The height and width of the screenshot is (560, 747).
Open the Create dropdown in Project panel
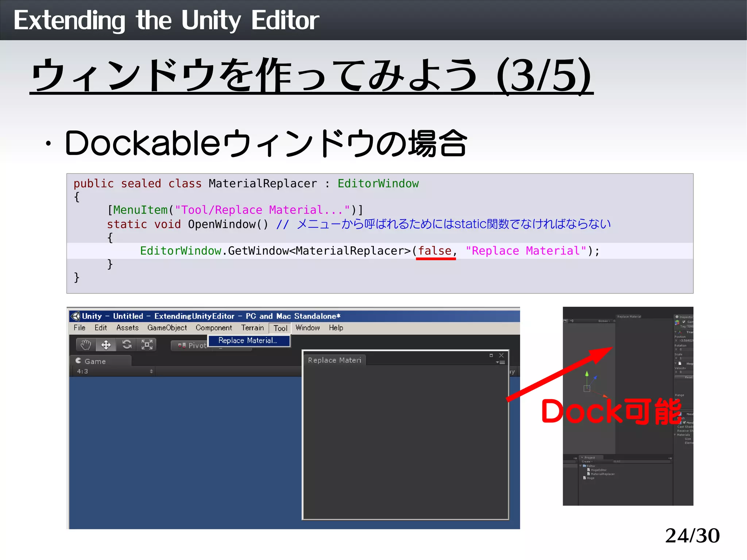(587, 461)
